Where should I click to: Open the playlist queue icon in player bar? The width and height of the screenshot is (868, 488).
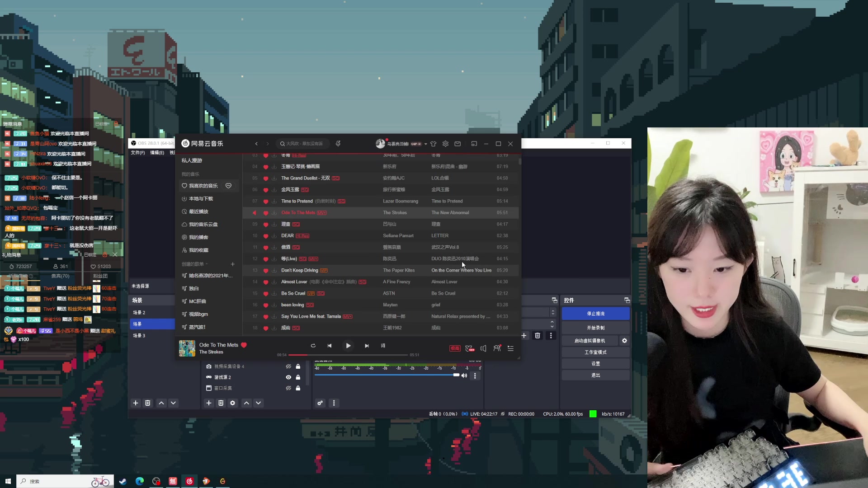point(510,348)
